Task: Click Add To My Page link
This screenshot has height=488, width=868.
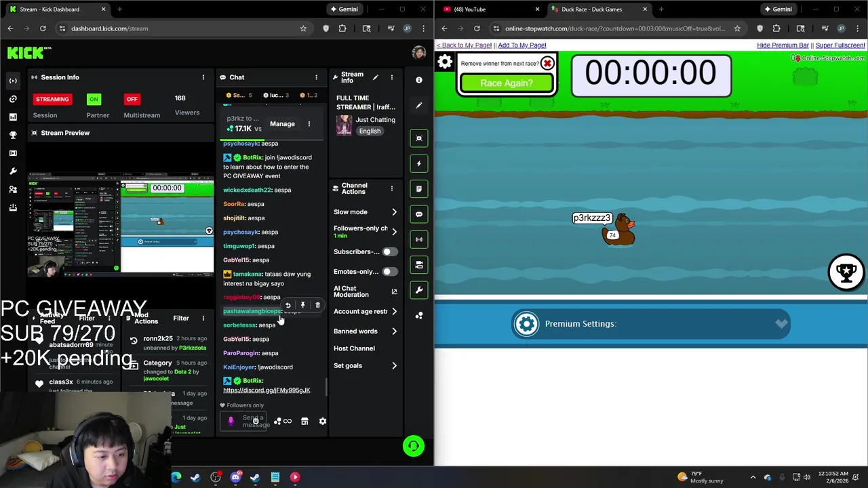Action: pyautogui.click(x=522, y=45)
